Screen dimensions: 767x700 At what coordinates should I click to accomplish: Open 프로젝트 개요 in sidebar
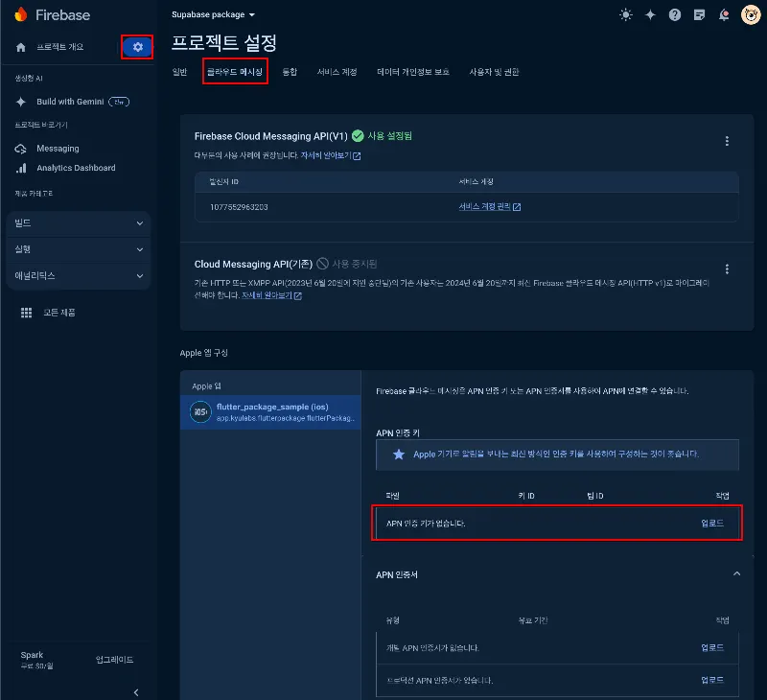coord(60,47)
